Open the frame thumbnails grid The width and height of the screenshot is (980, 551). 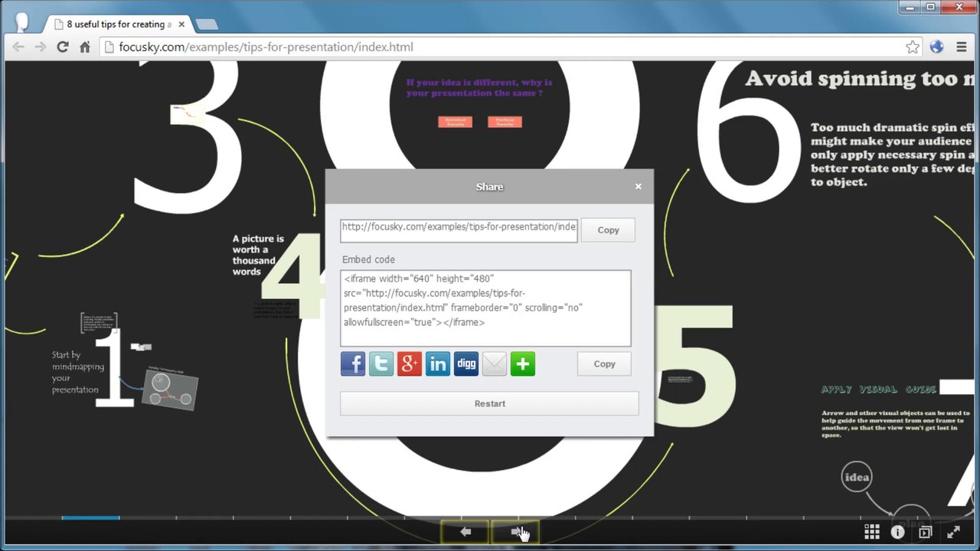coord(871,531)
